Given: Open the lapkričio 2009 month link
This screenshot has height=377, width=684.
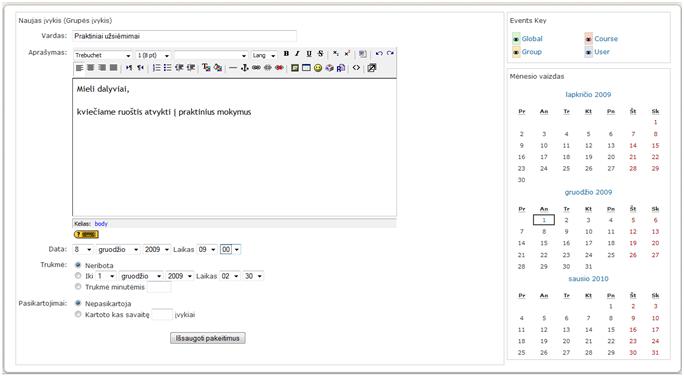Looking at the screenshot, I should point(588,94).
